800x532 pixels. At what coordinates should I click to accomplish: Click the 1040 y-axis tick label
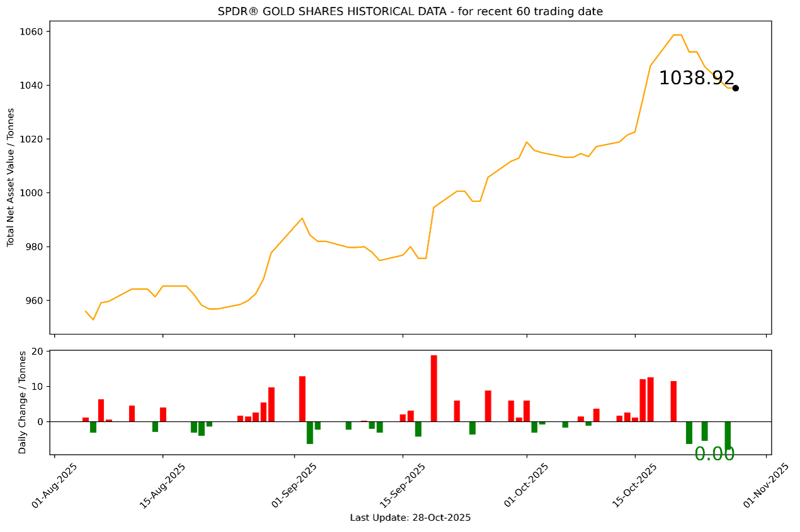32,86
